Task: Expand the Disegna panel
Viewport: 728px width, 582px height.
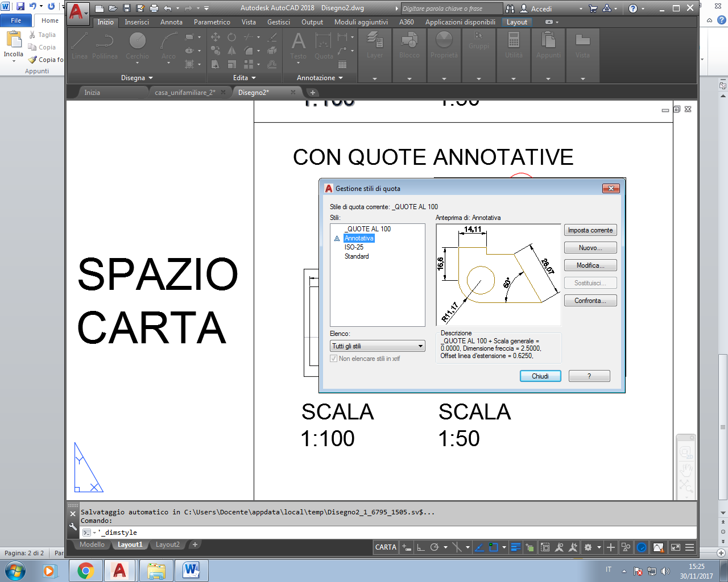Action: point(137,78)
